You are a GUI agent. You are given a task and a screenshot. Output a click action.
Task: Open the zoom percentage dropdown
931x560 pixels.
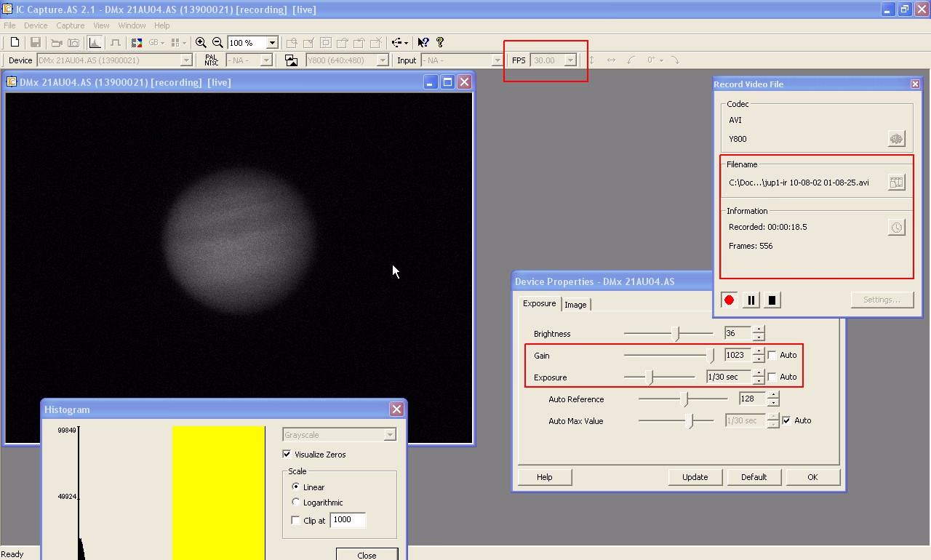click(272, 43)
